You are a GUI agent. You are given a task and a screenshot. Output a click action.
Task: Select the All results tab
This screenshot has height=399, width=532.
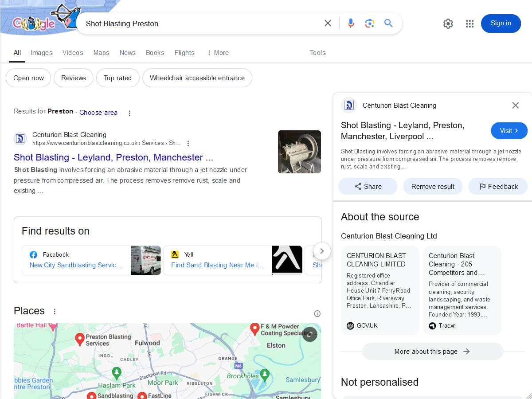pyautogui.click(x=17, y=53)
